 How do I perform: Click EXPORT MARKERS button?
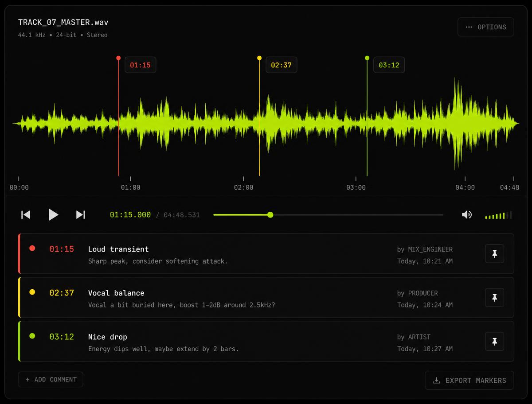(x=469, y=381)
